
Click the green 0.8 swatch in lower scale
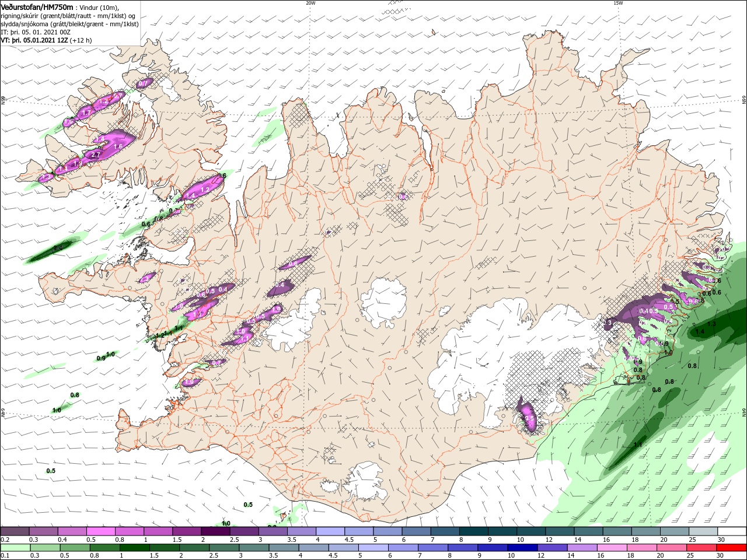(x=104, y=548)
